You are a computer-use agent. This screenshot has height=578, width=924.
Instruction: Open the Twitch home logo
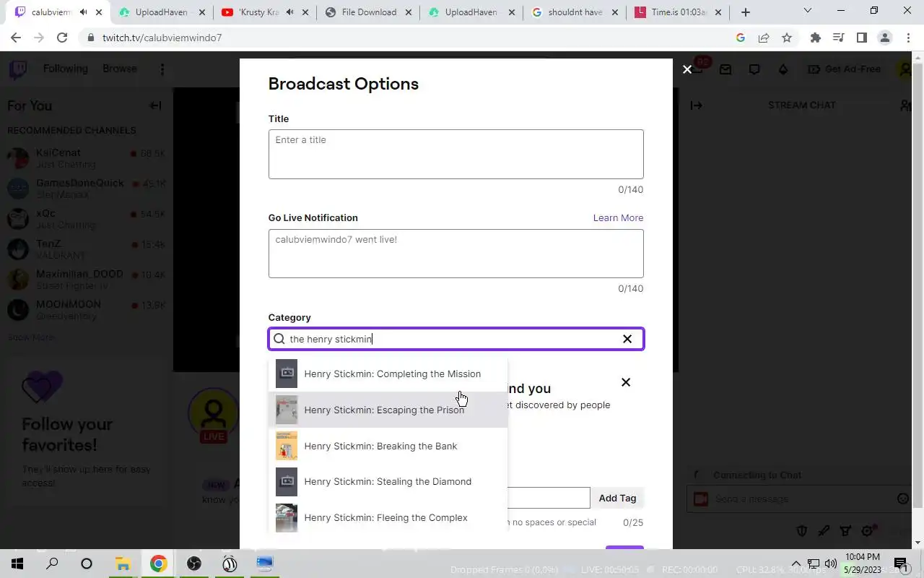[18, 69]
